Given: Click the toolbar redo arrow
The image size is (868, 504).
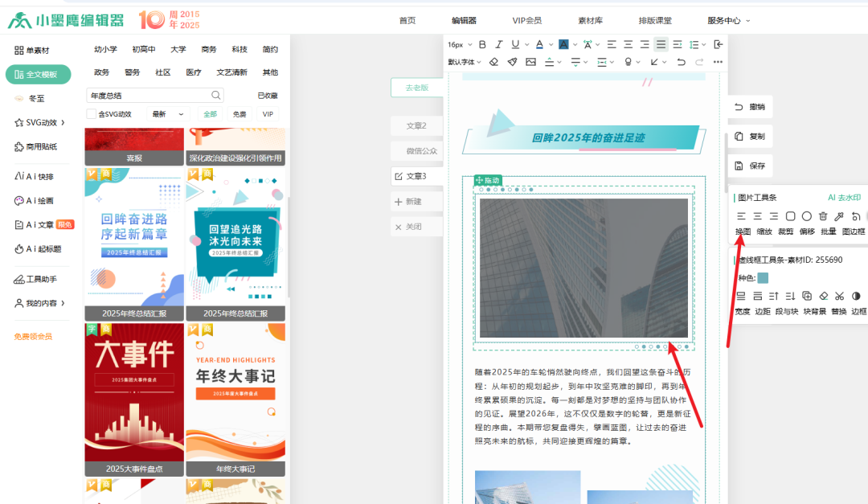Looking at the screenshot, I should (x=699, y=62).
